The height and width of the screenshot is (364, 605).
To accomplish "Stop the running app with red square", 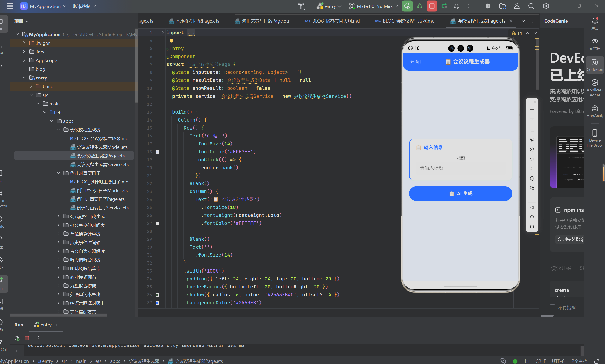I will point(432,6).
